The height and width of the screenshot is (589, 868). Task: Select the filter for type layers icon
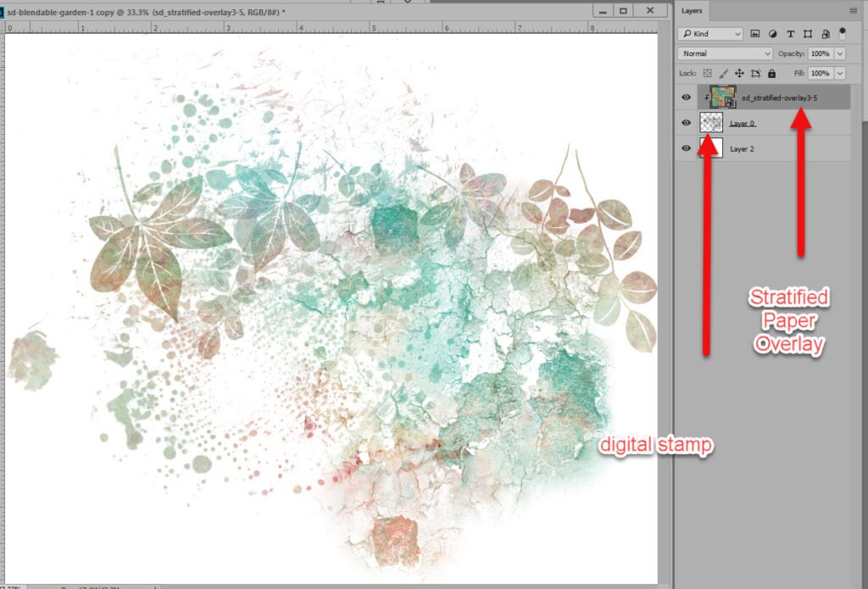790,34
